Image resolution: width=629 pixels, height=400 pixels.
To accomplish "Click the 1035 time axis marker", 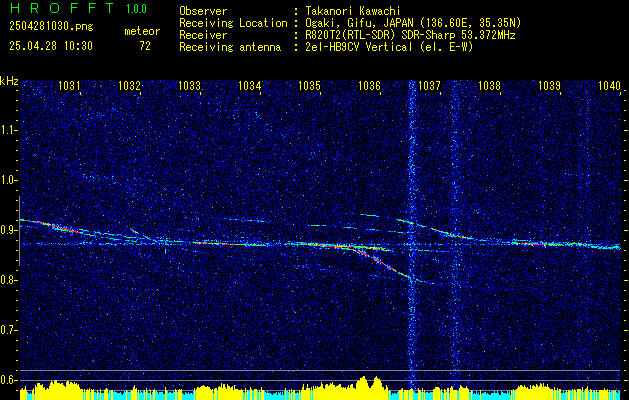I will (x=309, y=85).
